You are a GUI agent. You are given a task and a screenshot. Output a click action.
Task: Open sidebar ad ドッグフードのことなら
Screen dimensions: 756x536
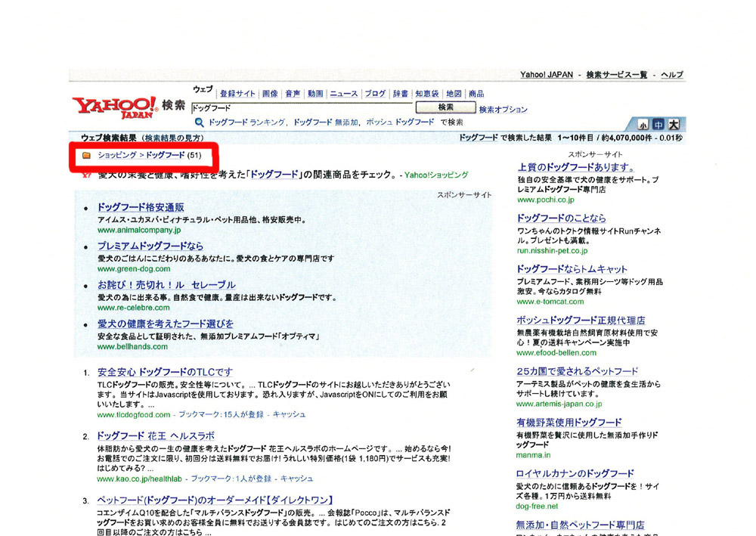click(x=561, y=218)
